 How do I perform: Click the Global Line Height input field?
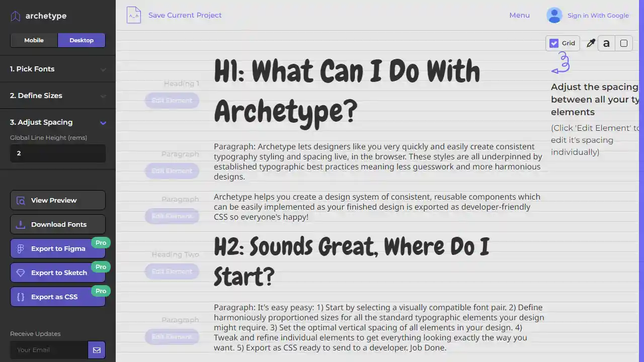57,153
